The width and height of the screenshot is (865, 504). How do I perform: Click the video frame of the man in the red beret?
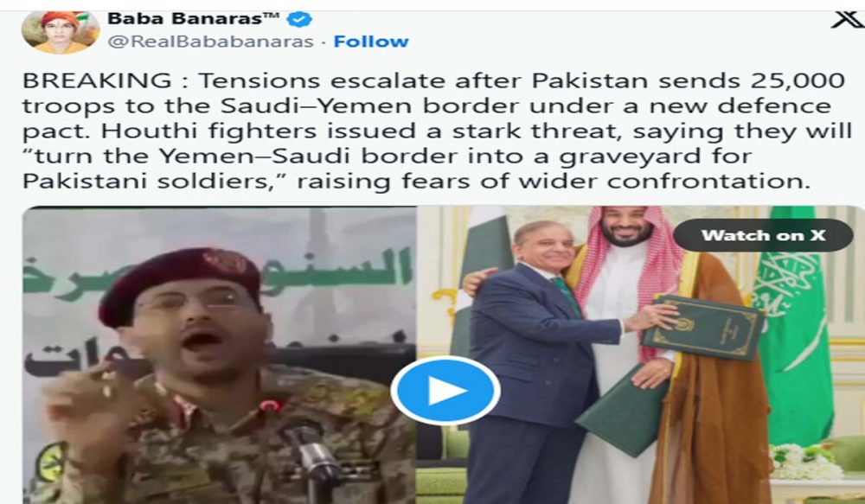[x=219, y=354]
